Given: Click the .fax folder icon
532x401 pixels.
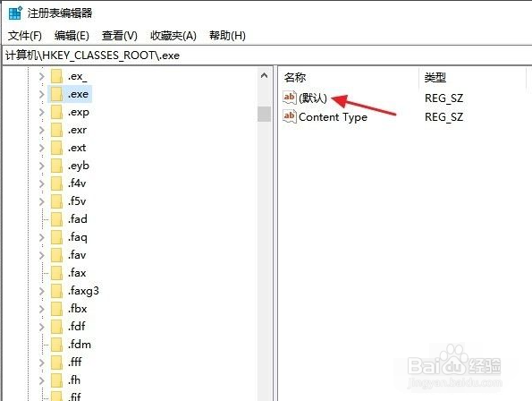Looking at the screenshot, I should tap(56, 273).
